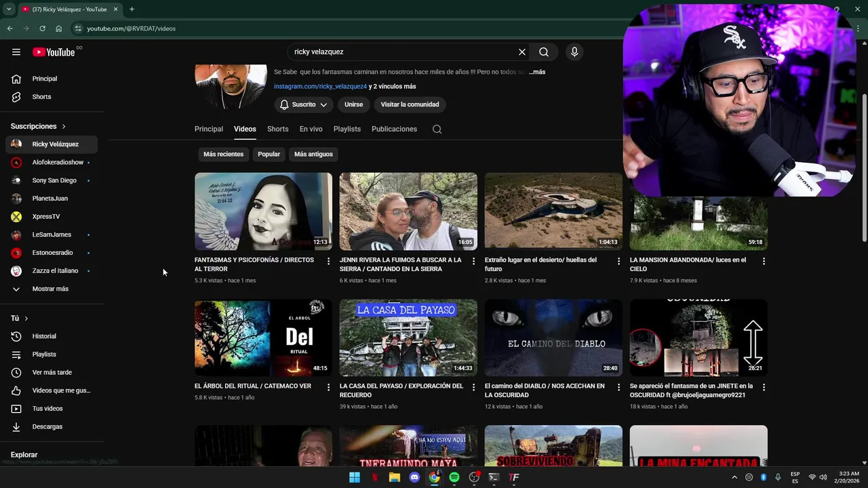The height and width of the screenshot is (488, 868).
Task: Open Zazza el italiano subscription
Action: pos(52,270)
